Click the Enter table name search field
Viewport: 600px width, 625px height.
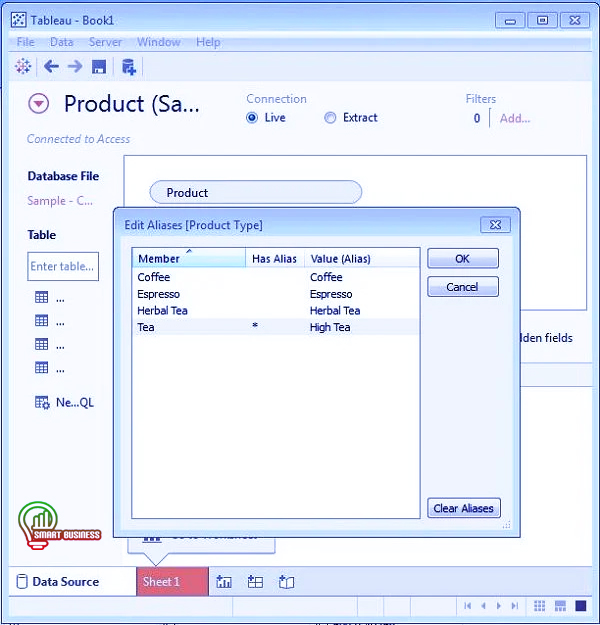[63, 266]
